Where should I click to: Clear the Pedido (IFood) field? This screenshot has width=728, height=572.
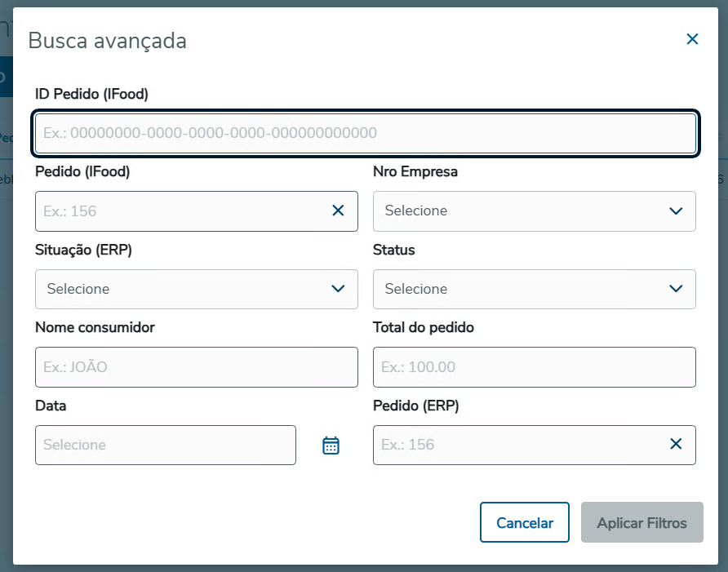coord(339,211)
